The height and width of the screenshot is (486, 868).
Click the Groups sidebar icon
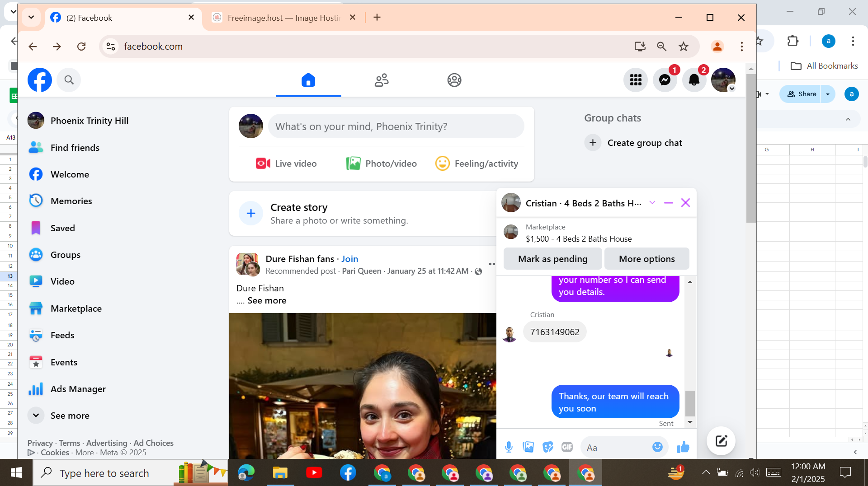[x=36, y=255]
